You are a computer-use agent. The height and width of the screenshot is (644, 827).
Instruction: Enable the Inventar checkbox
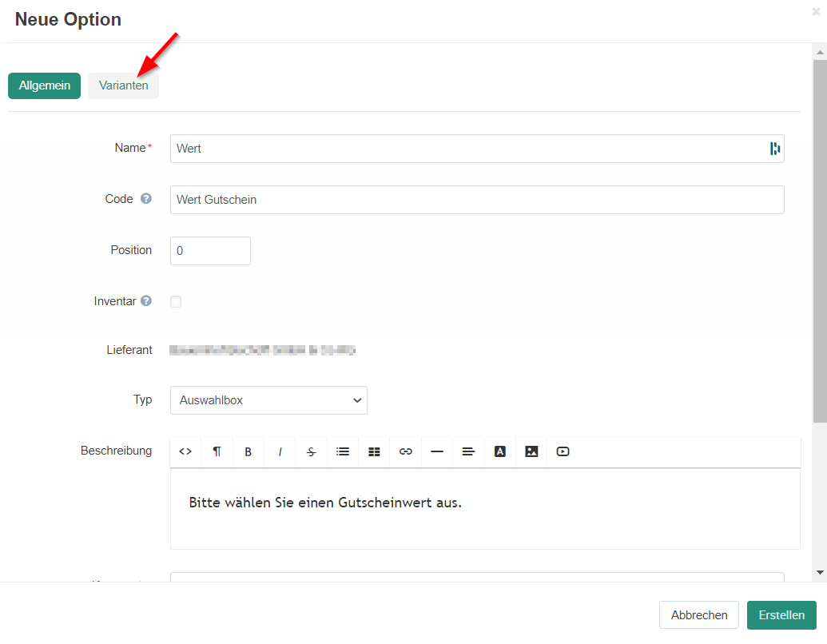click(x=176, y=302)
